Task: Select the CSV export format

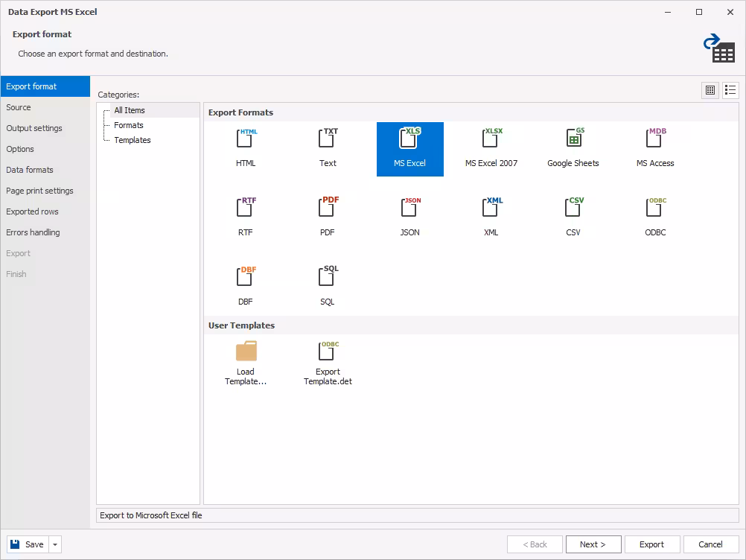Action: [573, 218]
